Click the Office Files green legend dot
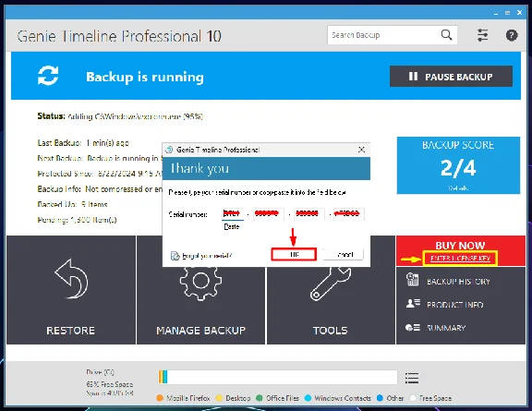Screen dimensions: 532x411 260,398
